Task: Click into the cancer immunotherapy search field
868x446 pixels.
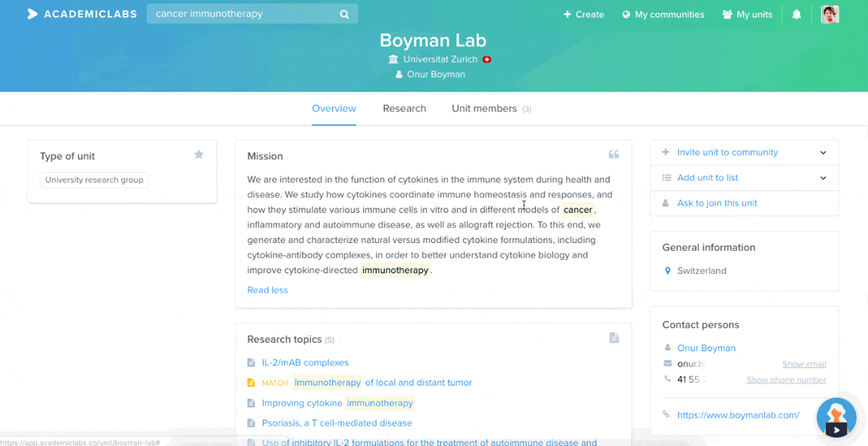Action: [x=242, y=14]
